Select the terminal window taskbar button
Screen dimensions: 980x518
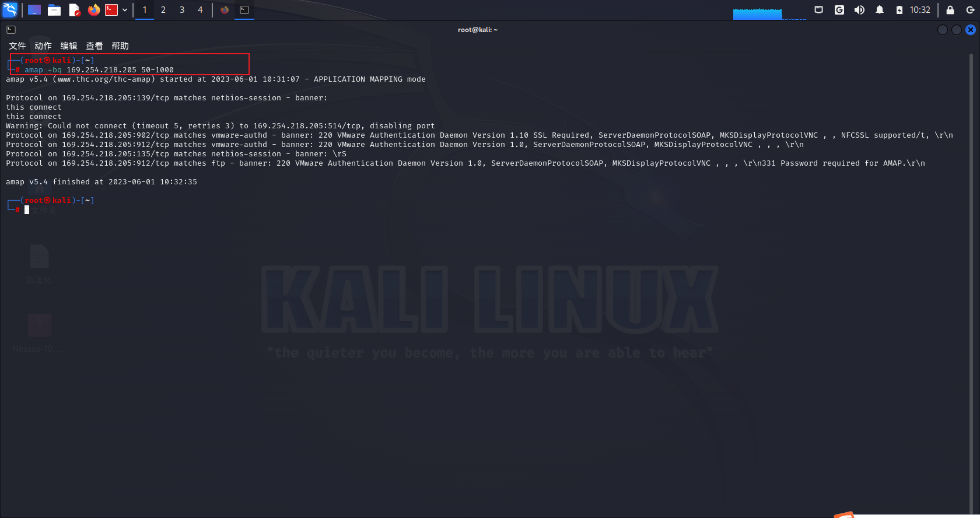point(244,10)
